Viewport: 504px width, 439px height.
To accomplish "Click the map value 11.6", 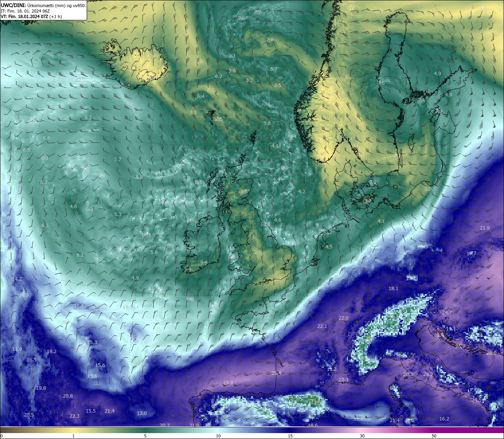I will [x=92, y=376].
